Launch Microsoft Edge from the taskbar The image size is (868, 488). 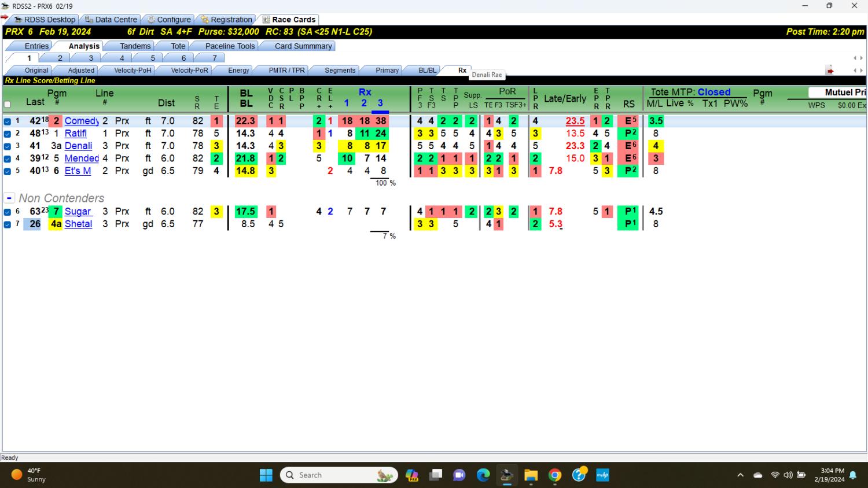[x=483, y=475]
